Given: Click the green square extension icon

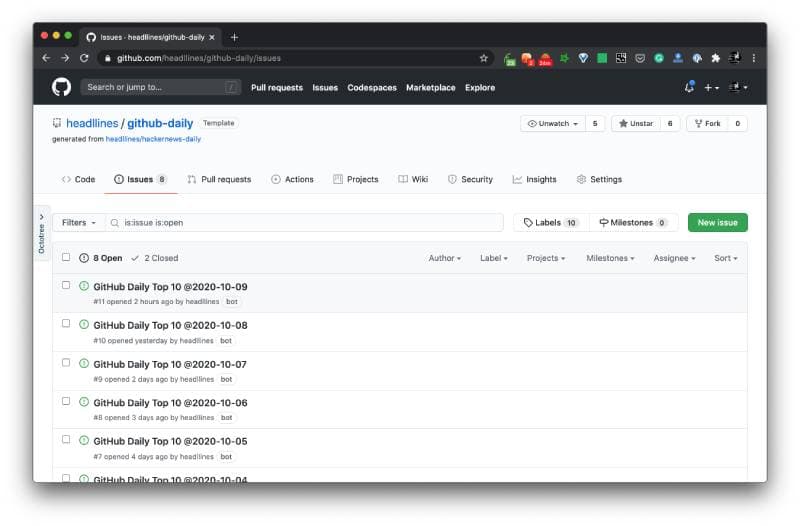Looking at the screenshot, I should pyautogui.click(x=602, y=58).
